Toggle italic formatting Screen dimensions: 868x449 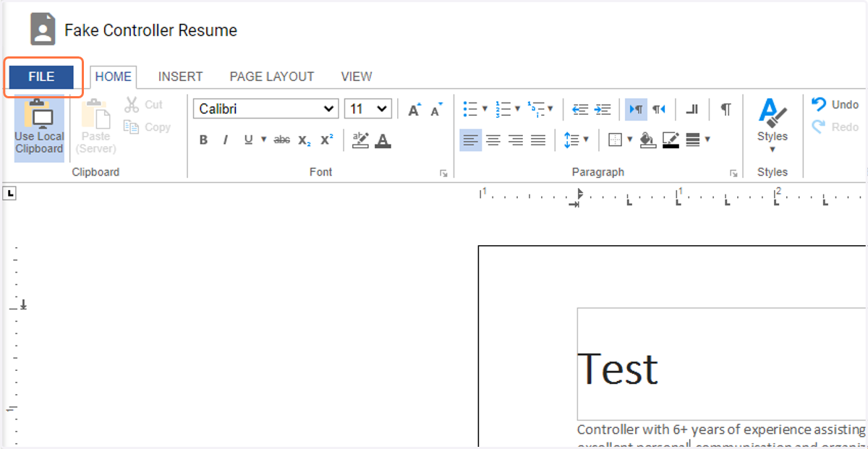point(225,140)
